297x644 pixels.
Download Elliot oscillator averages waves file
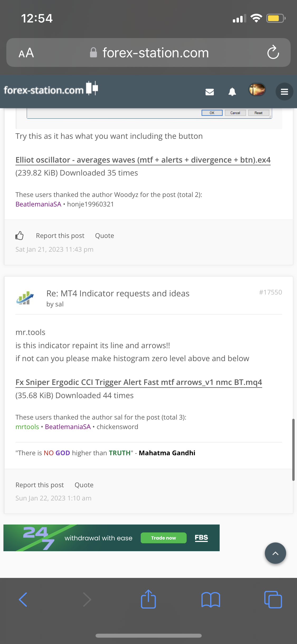tap(143, 160)
